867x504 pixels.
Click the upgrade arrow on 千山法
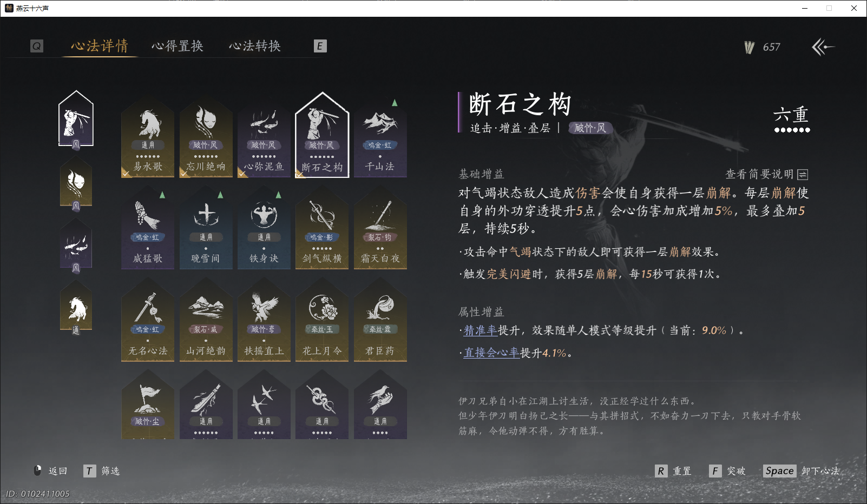[395, 103]
